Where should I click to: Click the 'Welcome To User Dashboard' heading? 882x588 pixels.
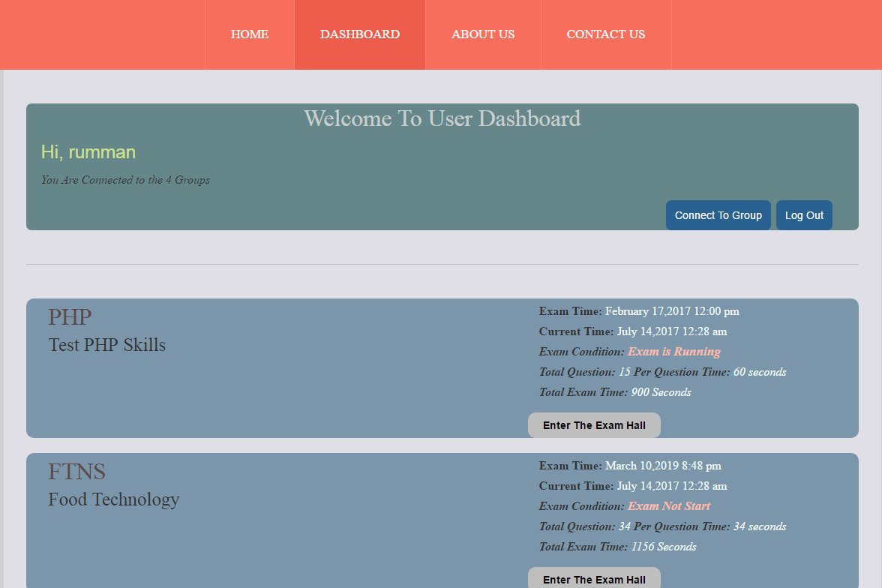(x=442, y=118)
